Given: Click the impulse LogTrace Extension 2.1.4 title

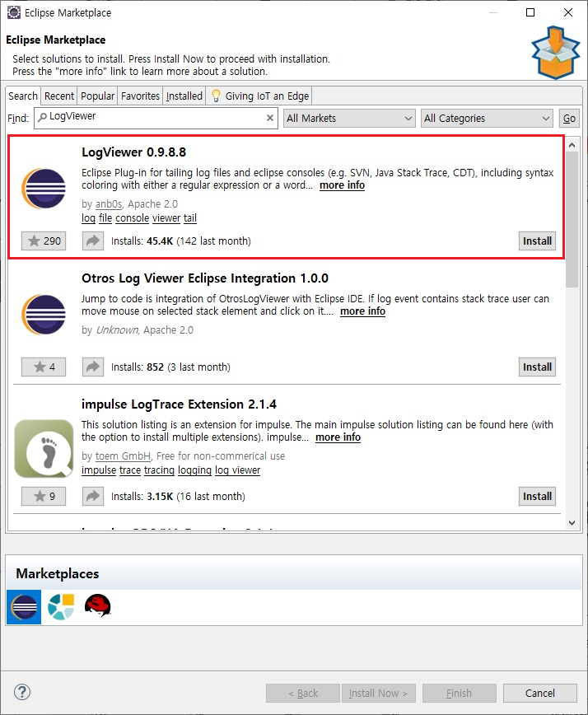Looking at the screenshot, I should 180,404.
